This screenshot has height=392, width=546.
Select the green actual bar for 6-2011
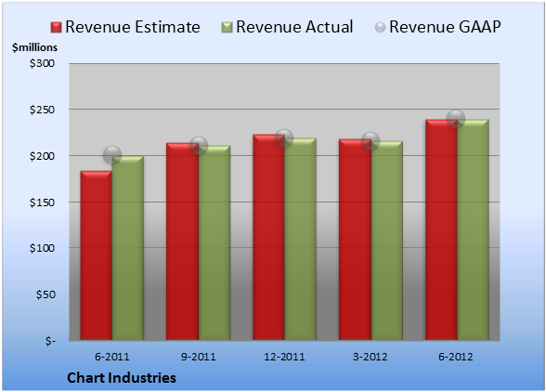[x=128, y=248]
